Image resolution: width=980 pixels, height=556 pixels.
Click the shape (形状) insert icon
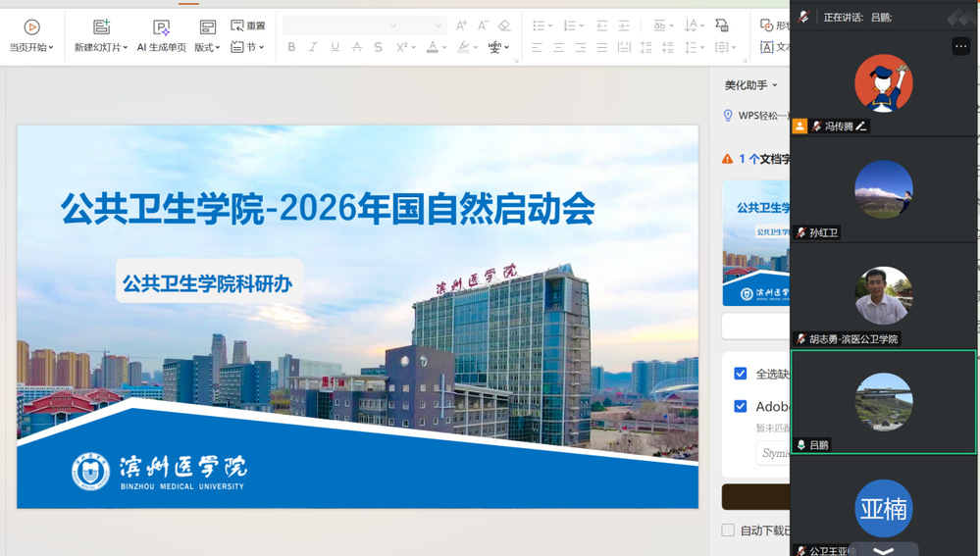pyautogui.click(x=767, y=25)
